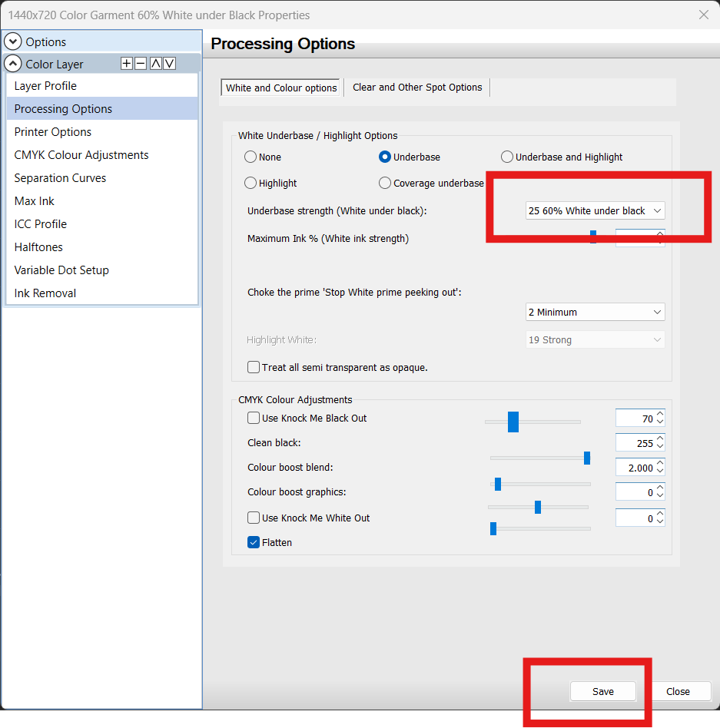Image resolution: width=720 pixels, height=728 pixels.
Task: Open Underbase strength dropdown
Action: click(595, 210)
